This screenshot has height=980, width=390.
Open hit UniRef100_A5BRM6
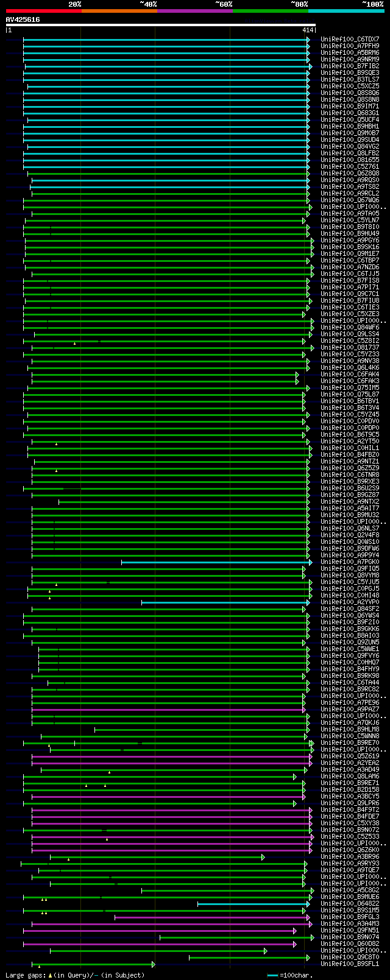coord(350,52)
